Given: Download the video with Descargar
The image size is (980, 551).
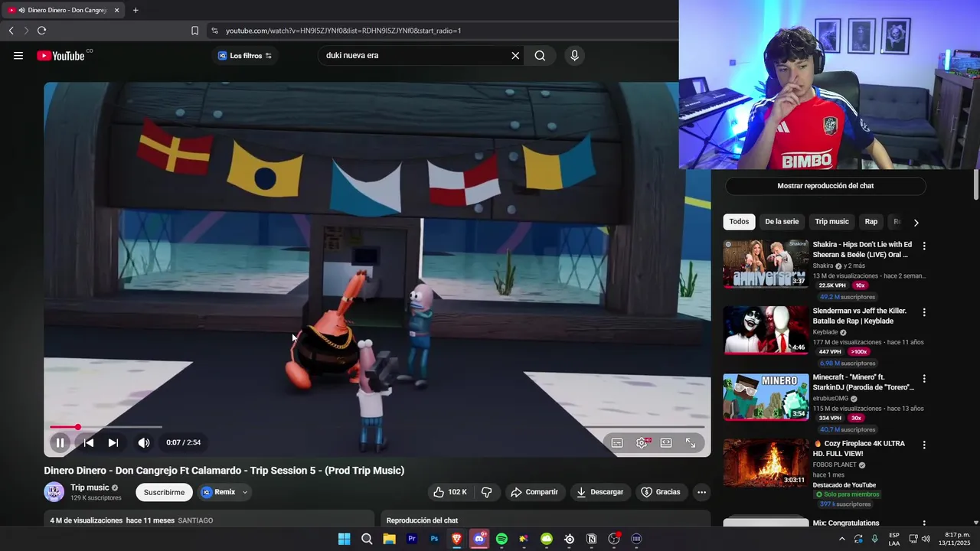Looking at the screenshot, I should point(599,492).
